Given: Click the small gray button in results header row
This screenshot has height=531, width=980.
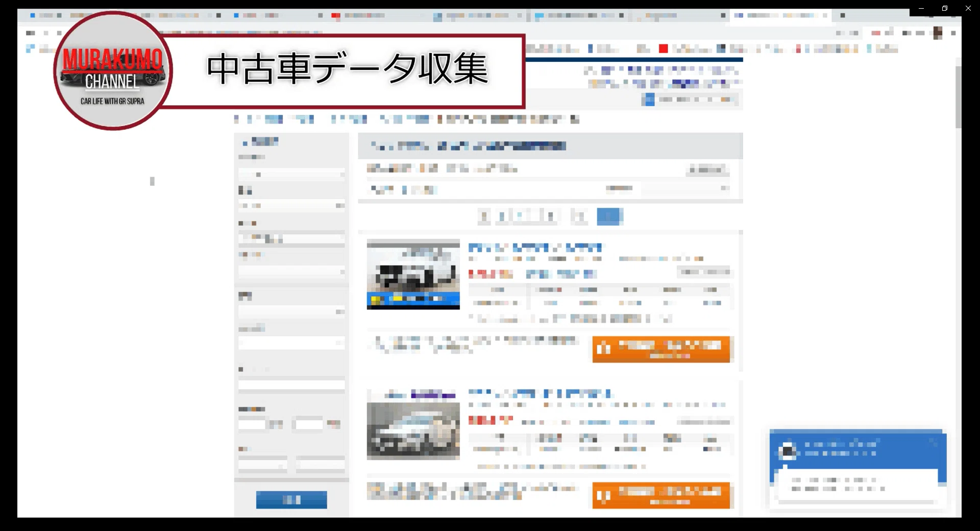Looking at the screenshot, I should click(707, 169).
